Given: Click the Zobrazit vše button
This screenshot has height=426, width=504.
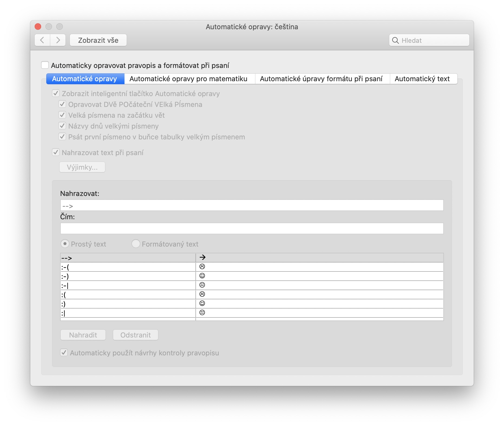Looking at the screenshot, I should 98,40.
